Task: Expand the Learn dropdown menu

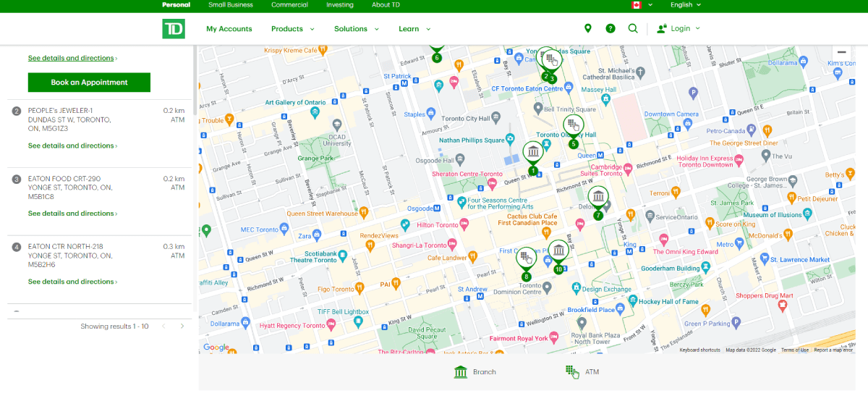Action: (x=414, y=29)
